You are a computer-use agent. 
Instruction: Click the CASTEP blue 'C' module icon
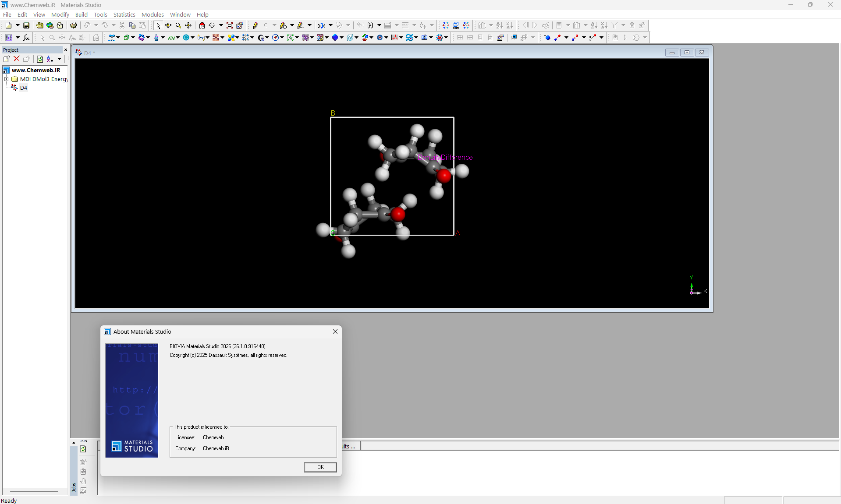[186, 38]
